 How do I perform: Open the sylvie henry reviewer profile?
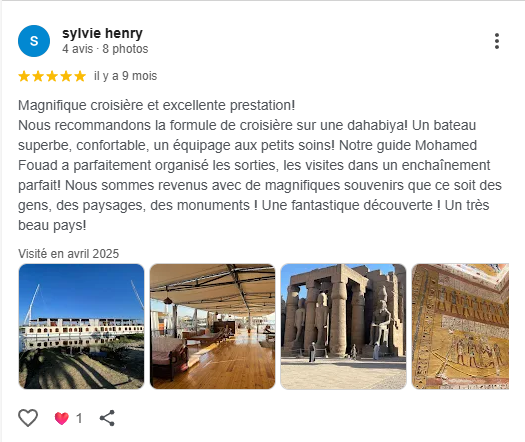102,33
